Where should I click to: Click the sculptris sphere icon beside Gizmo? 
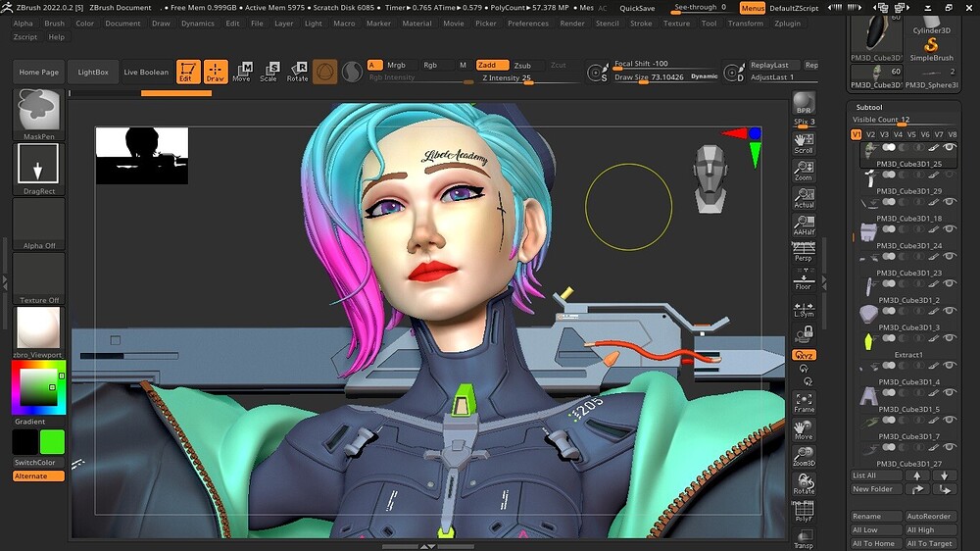tap(352, 72)
